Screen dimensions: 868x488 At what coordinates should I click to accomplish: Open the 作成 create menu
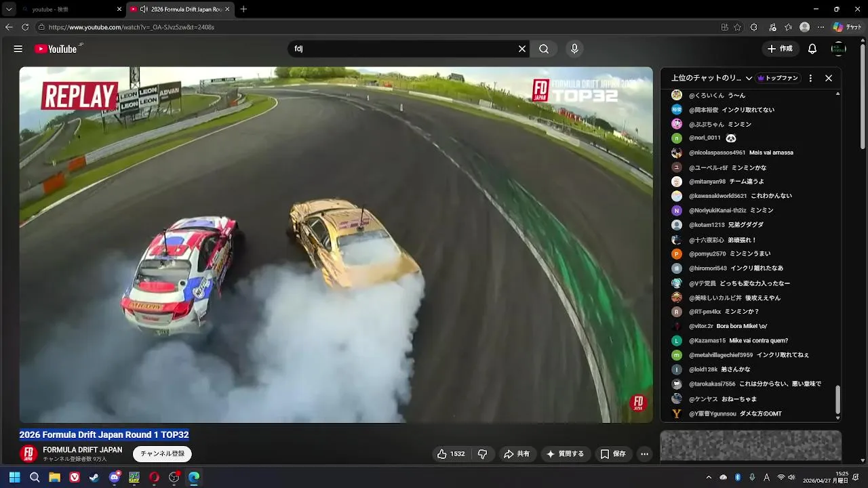[780, 49]
